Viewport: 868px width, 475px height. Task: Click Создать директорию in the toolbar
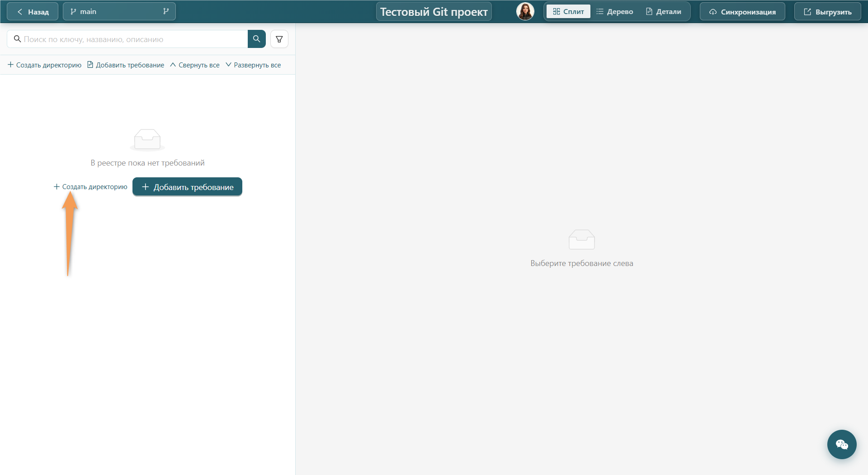tap(45, 65)
